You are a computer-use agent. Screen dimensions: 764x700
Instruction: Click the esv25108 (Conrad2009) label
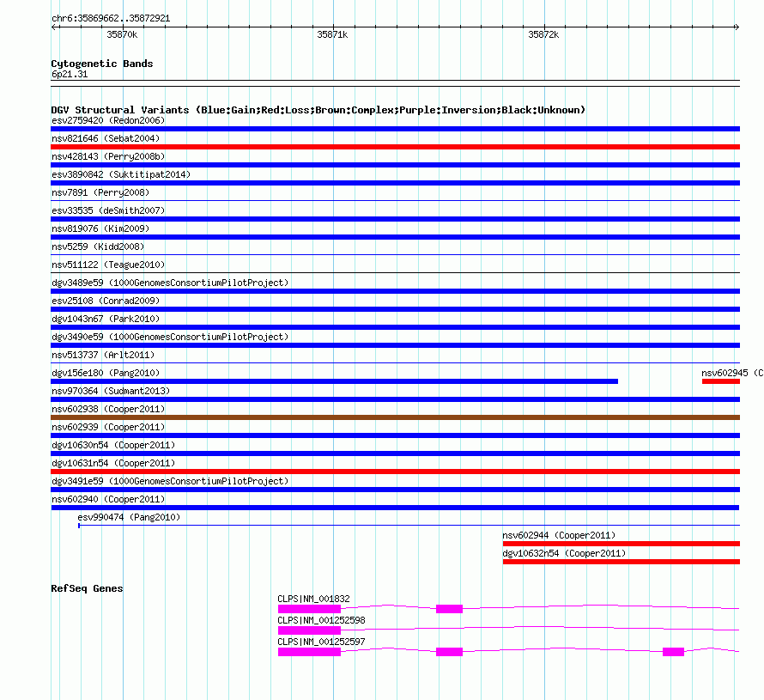pos(106,301)
